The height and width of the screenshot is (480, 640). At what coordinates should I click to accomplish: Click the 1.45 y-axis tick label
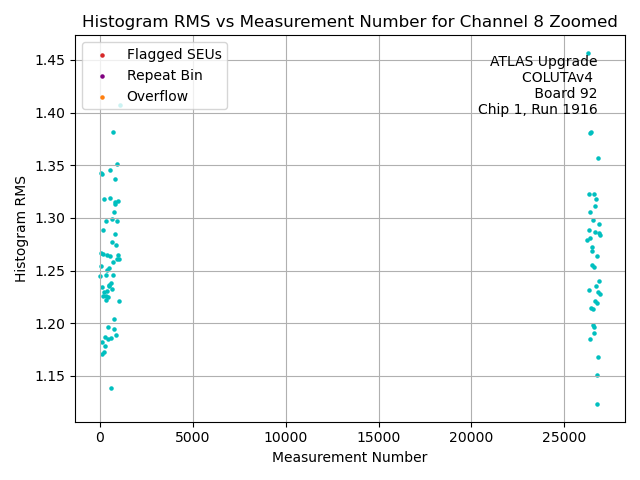(51, 61)
